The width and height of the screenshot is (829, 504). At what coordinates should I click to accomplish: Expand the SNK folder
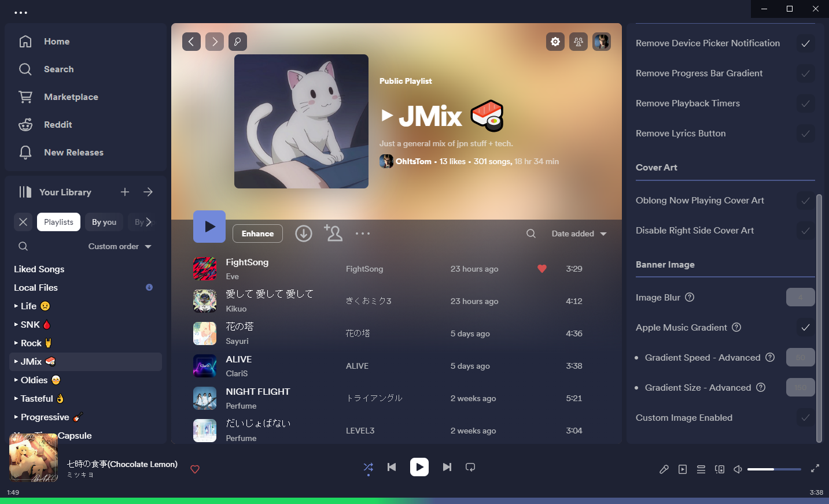(16, 324)
